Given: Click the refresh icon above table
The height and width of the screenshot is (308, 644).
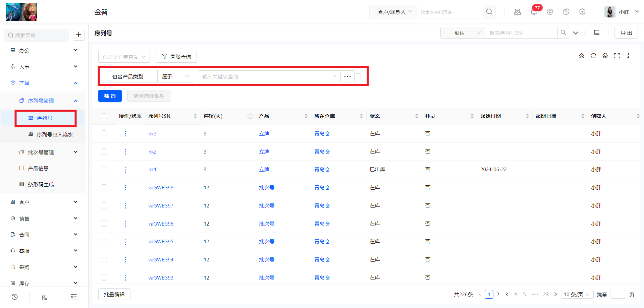Looking at the screenshot, I should point(593,56).
